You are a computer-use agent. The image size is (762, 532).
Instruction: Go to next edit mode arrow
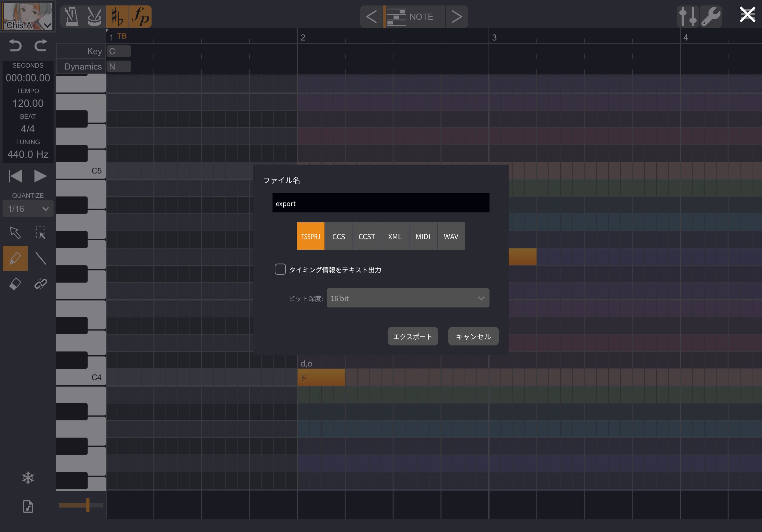[x=457, y=17]
